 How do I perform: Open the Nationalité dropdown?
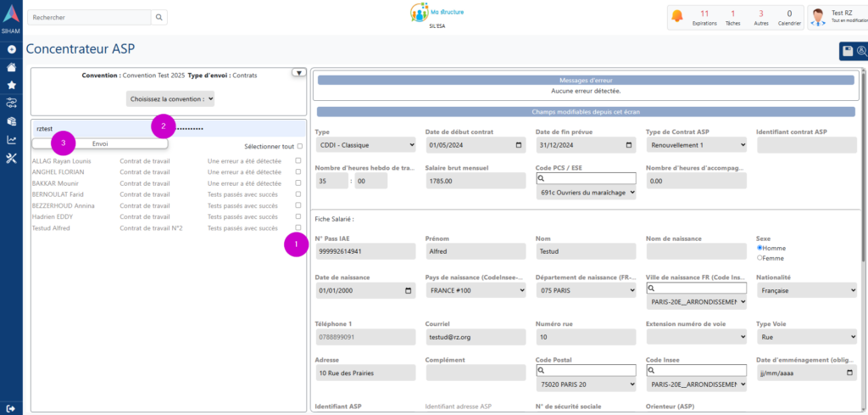806,290
